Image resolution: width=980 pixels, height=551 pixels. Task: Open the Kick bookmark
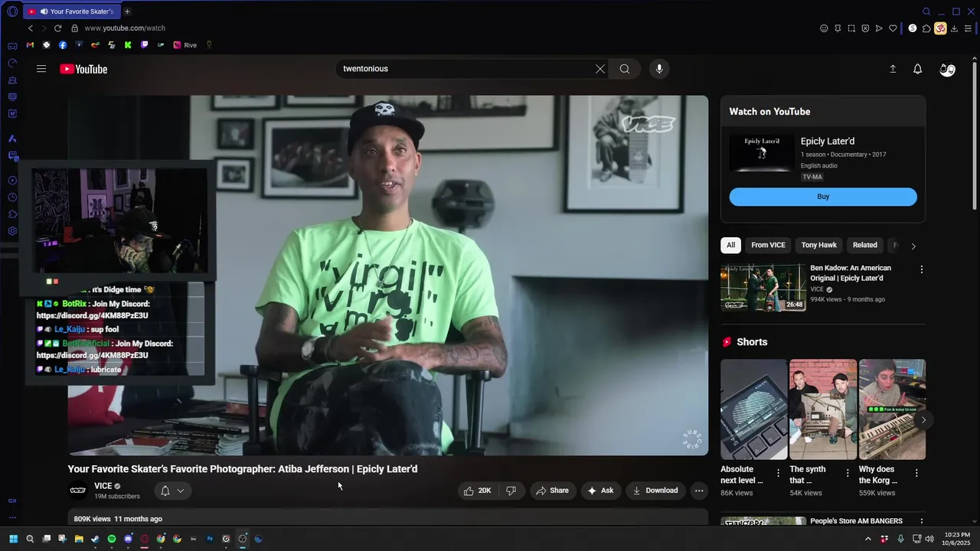[x=128, y=45]
